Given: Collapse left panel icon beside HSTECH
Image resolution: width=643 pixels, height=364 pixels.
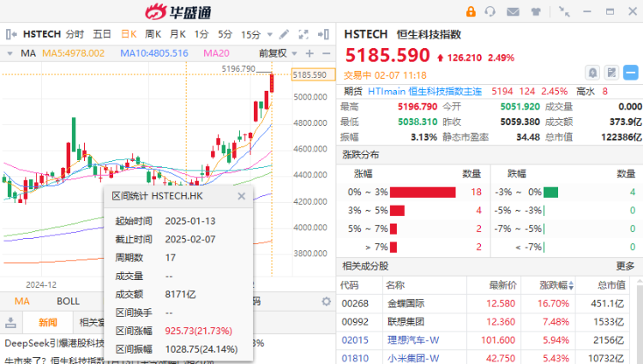Looking at the screenshot, I should pos(11,34).
